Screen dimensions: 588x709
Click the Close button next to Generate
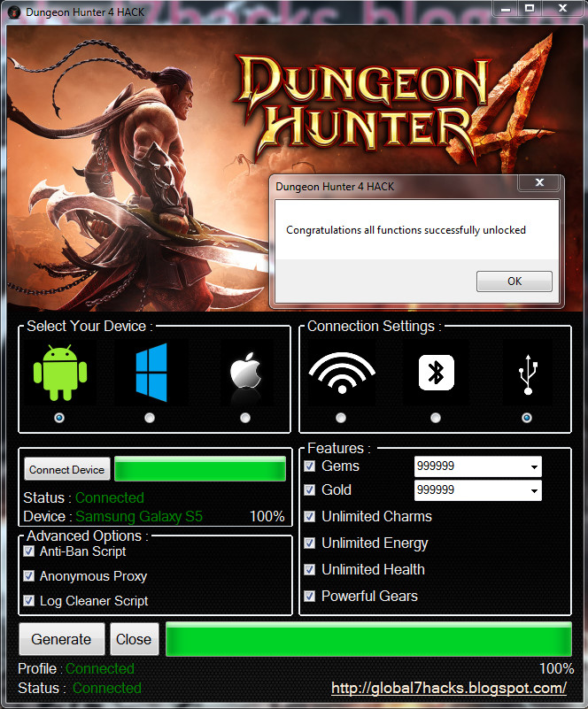tap(134, 639)
